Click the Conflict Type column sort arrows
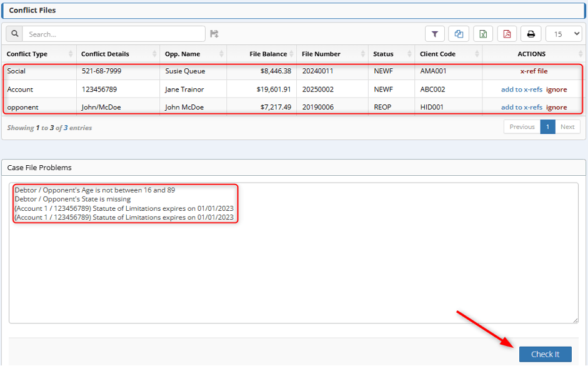 tap(69, 54)
